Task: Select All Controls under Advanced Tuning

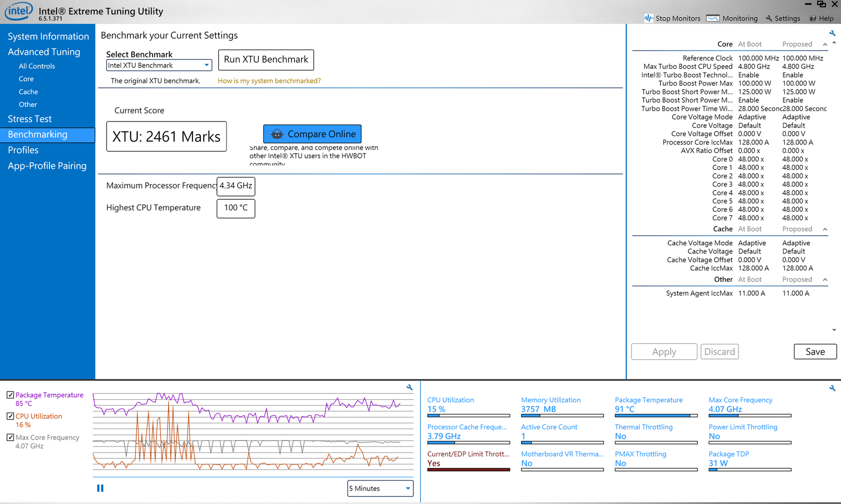Action: 37,66
